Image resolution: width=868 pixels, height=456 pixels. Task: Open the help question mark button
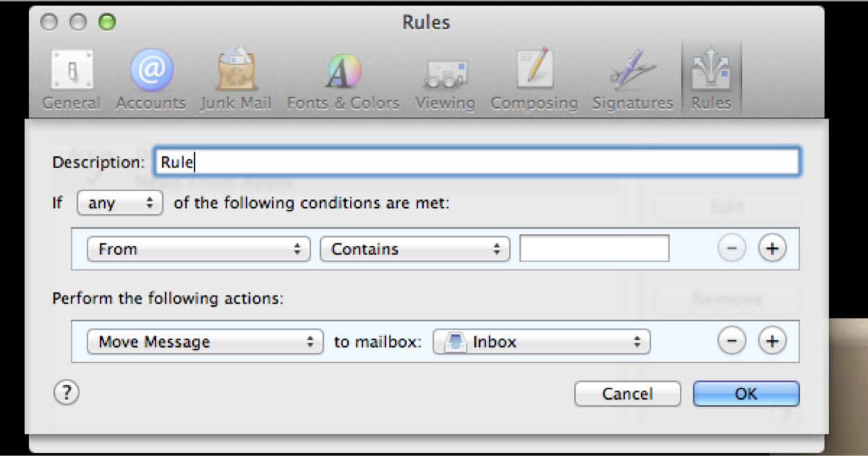66,393
